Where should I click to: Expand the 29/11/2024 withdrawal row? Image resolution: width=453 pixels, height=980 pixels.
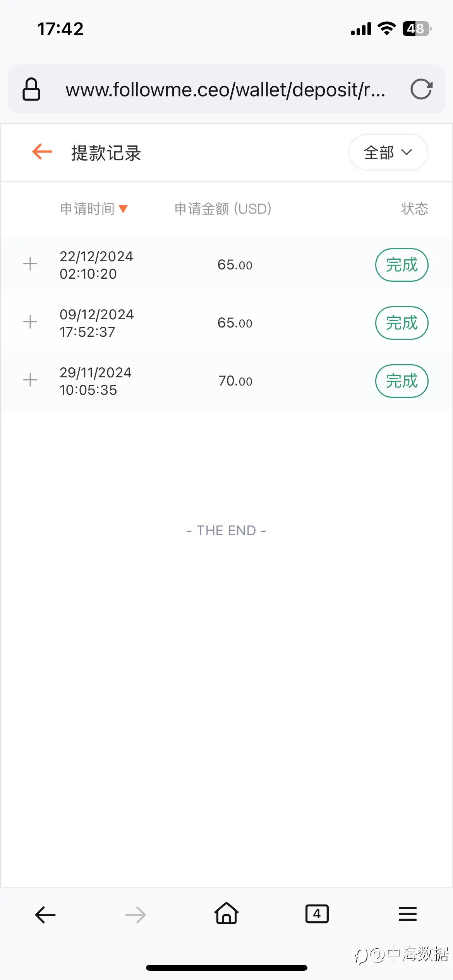[30, 380]
